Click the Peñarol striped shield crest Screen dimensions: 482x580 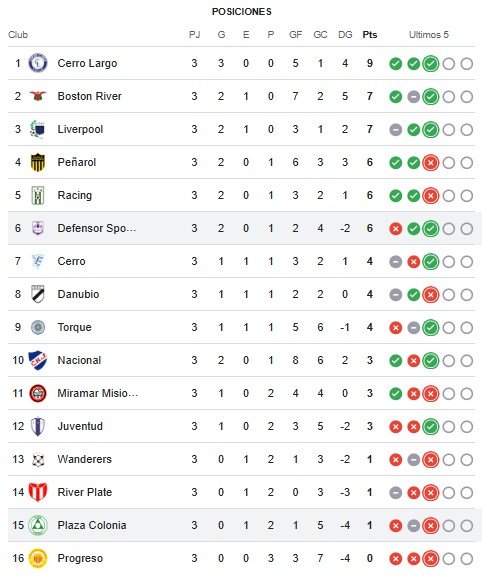(x=38, y=162)
